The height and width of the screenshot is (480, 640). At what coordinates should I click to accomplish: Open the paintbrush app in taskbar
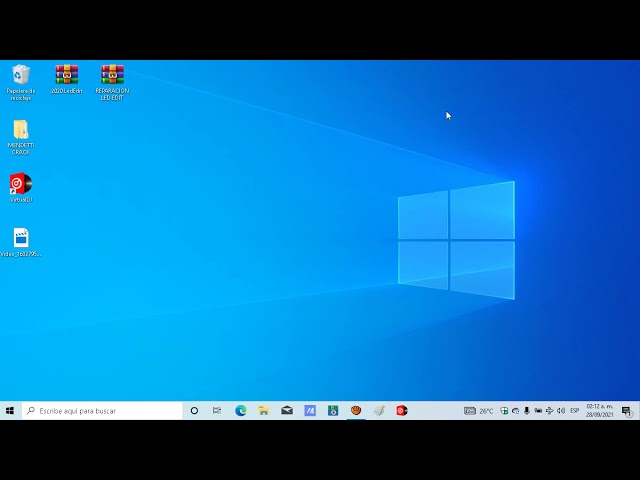coord(379,411)
